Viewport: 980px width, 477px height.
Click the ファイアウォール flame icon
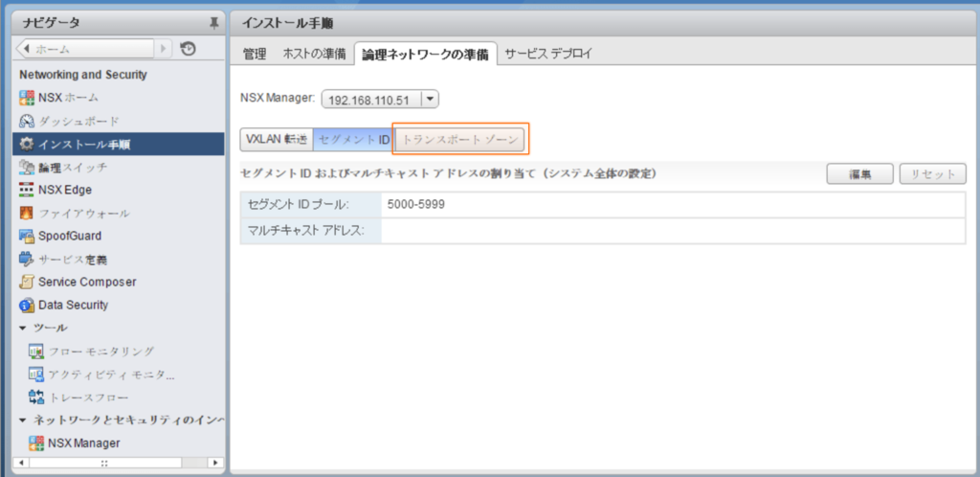(x=27, y=214)
